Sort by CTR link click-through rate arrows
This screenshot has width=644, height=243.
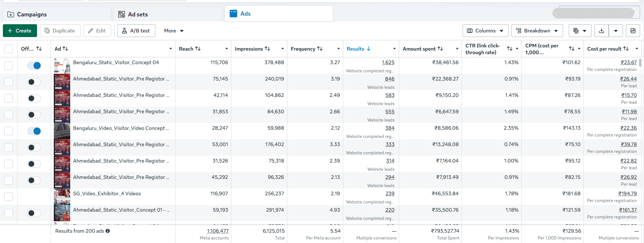[510, 48]
